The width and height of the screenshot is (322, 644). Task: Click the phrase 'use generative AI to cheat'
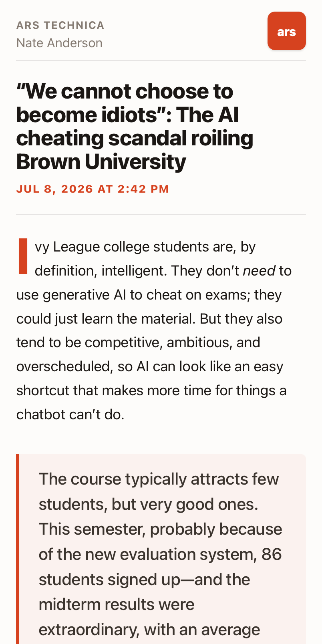click(x=93, y=295)
